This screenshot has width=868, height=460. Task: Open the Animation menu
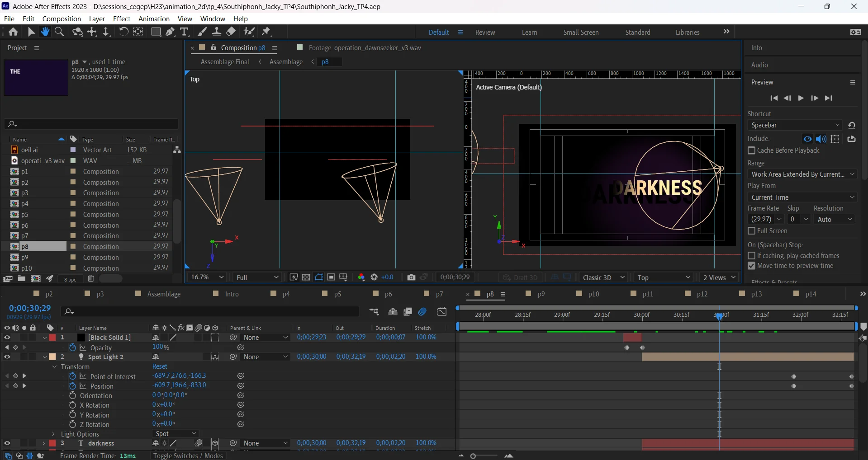(x=154, y=19)
